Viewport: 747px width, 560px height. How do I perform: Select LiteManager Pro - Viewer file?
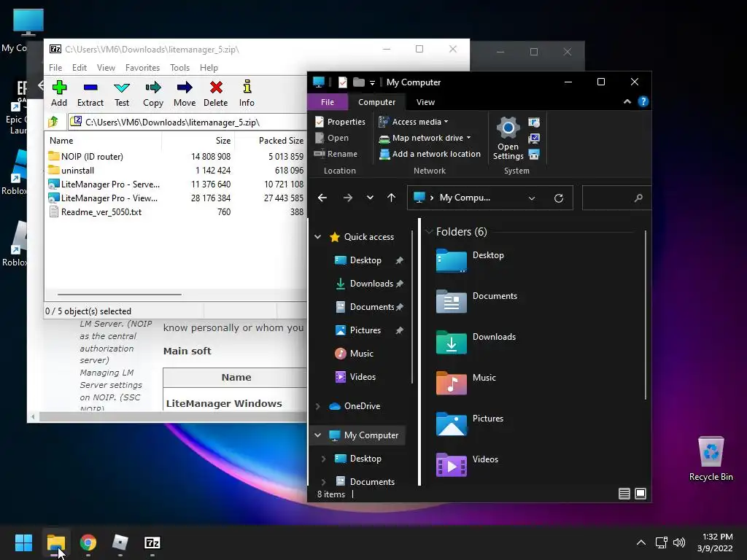[103, 198]
